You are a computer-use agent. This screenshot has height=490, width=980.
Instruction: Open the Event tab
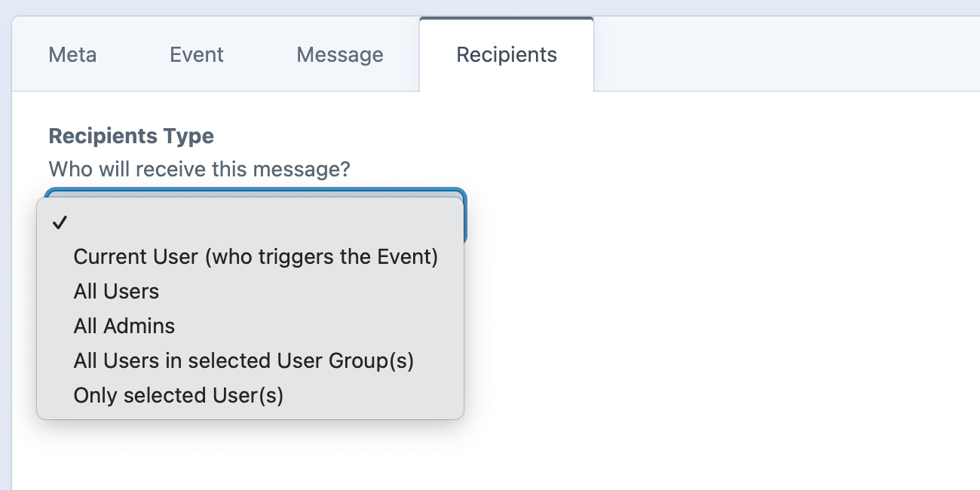point(197,55)
